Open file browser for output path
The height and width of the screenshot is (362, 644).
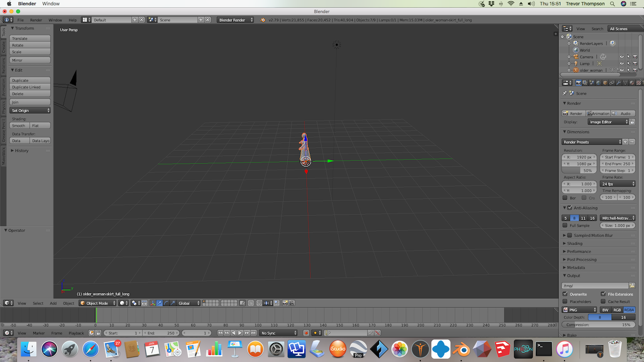[632, 286]
